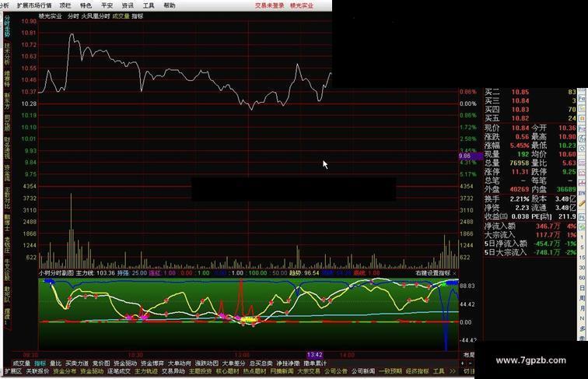Switch to the 买卖力道 tab
588x379 pixels.
pyautogui.click(x=77, y=363)
